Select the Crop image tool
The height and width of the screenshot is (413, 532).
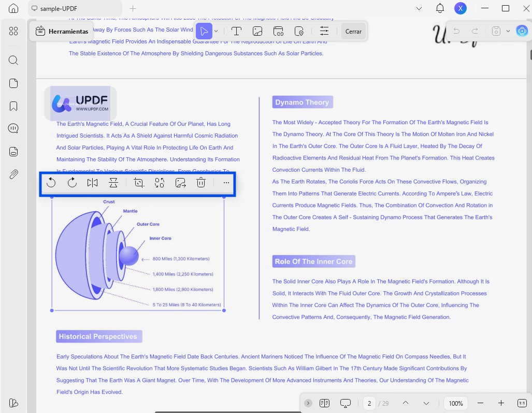click(139, 183)
